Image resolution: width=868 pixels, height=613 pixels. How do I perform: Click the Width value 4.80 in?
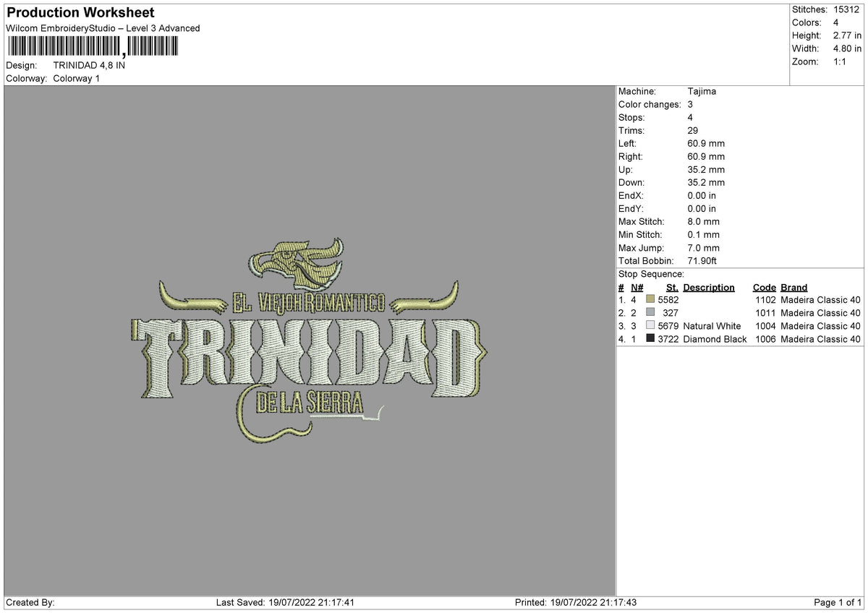[x=846, y=48]
